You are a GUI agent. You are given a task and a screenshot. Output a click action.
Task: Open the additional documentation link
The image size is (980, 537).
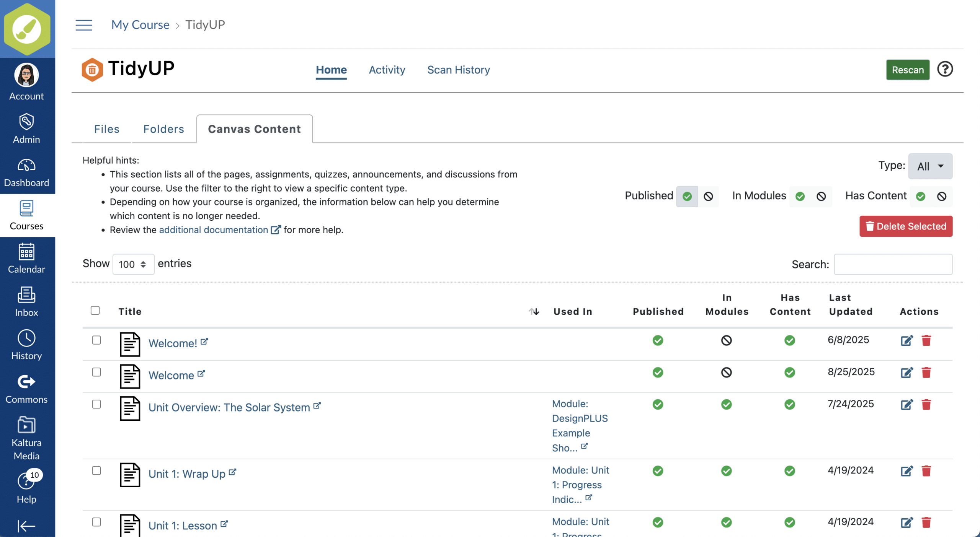(x=214, y=230)
